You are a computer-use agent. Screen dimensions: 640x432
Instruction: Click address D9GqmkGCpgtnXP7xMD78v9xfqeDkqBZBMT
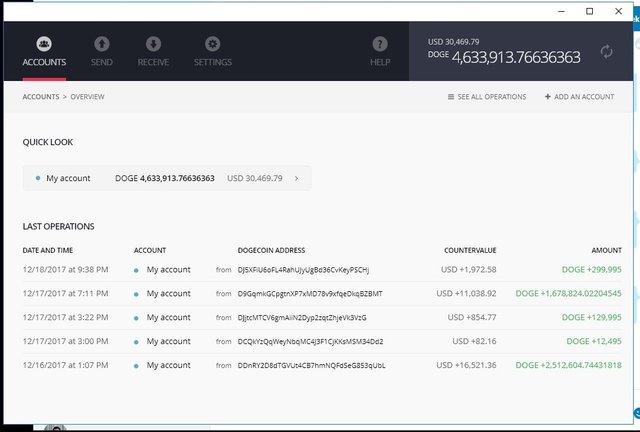(310, 294)
